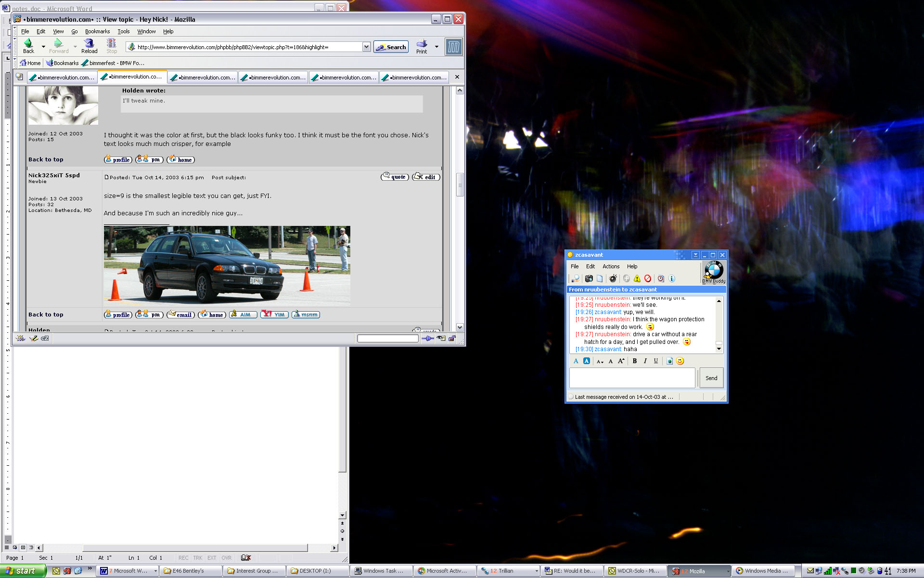Open E46 Bentley's folder in taskbar
This screenshot has height=578, width=924.
point(191,571)
